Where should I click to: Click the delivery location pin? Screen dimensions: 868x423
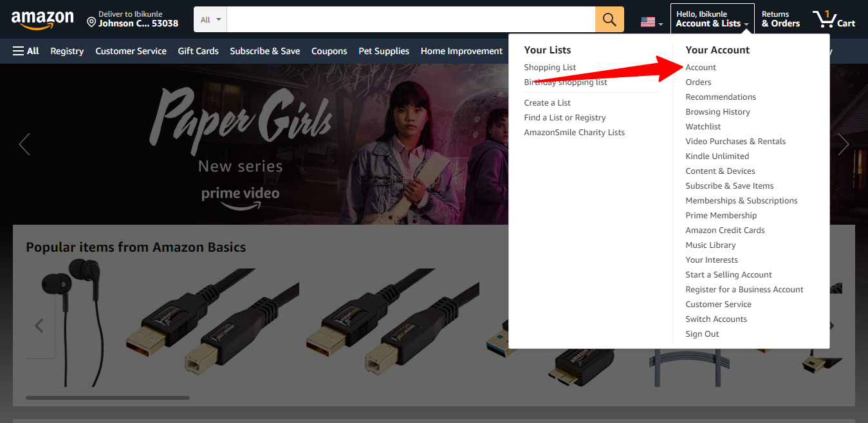(91, 23)
